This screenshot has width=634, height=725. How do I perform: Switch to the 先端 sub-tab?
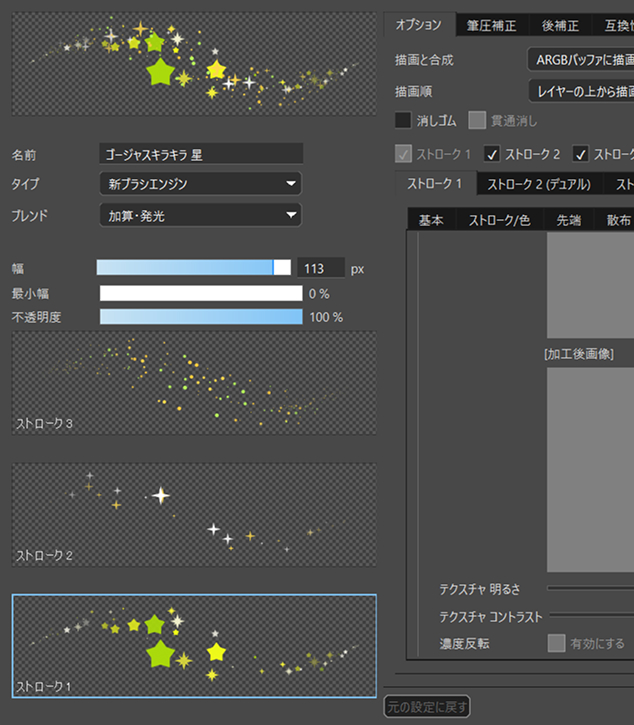point(568,220)
